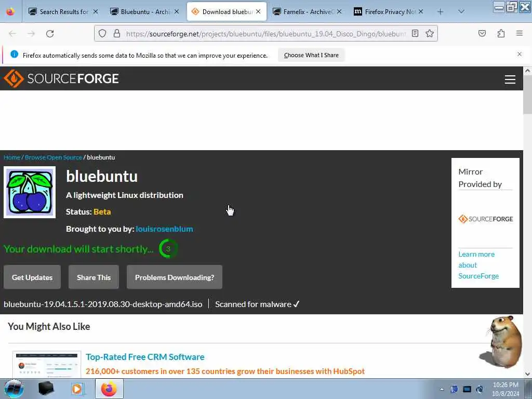
Task: Click the page scrollbar down arrow
Action: (527, 374)
